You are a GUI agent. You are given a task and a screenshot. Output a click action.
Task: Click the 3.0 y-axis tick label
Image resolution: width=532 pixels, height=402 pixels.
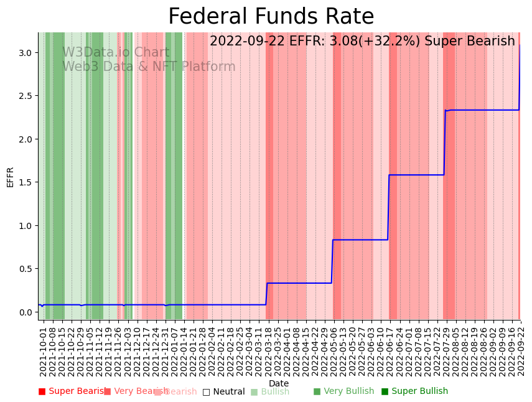(x=26, y=53)
